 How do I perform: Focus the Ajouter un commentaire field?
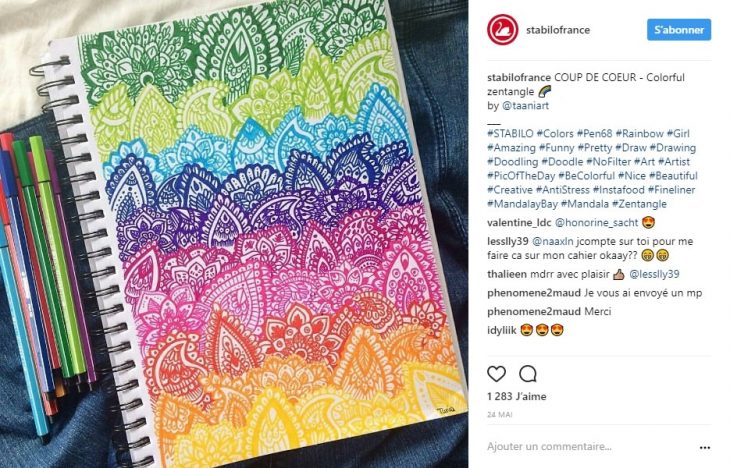coord(589,447)
